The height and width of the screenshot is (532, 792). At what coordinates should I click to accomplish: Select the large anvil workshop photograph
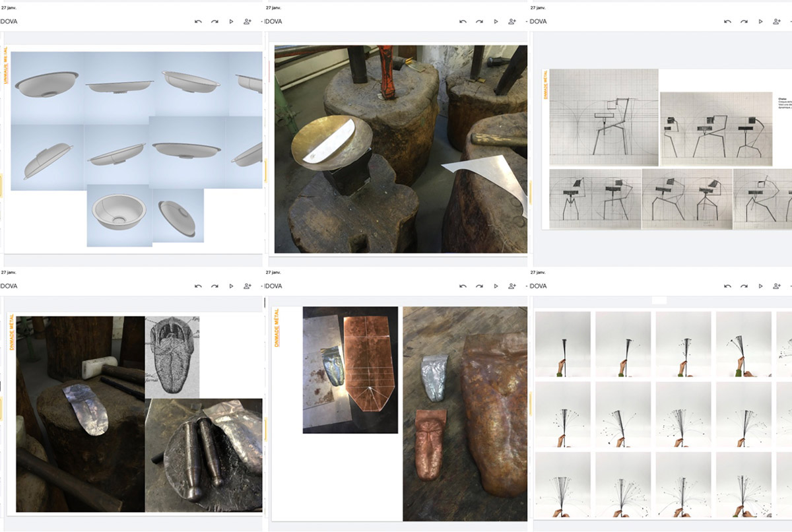(401, 149)
